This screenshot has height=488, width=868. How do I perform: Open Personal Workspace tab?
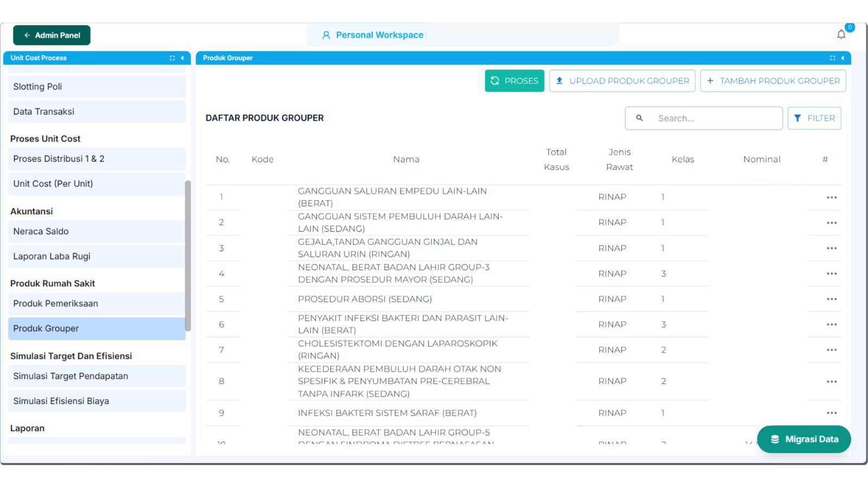tap(373, 35)
